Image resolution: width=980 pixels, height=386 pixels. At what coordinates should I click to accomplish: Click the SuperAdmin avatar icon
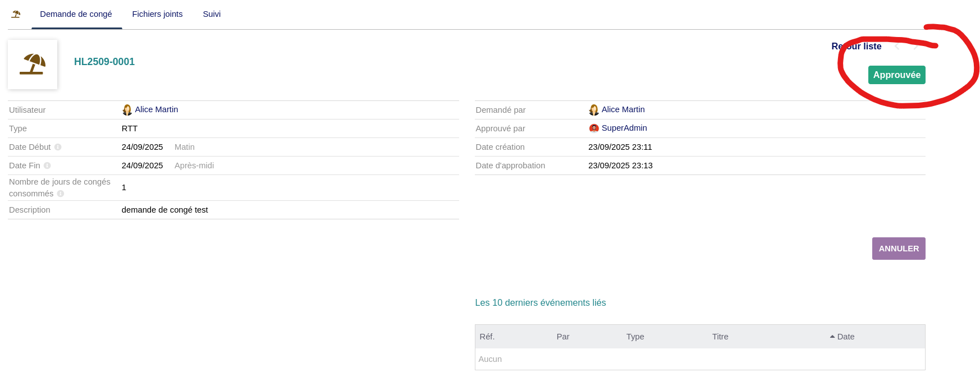point(594,128)
